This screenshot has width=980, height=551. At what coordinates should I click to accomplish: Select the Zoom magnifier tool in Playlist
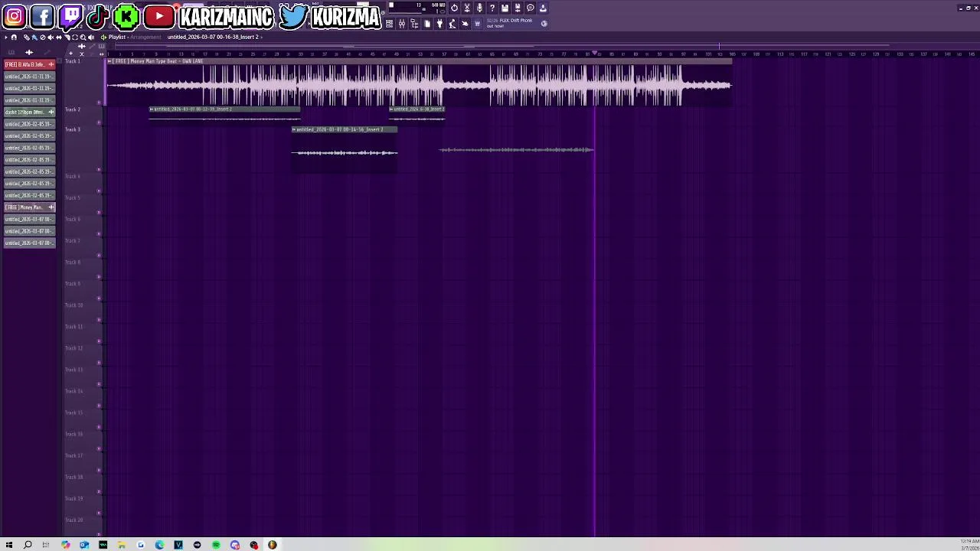(83, 37)
